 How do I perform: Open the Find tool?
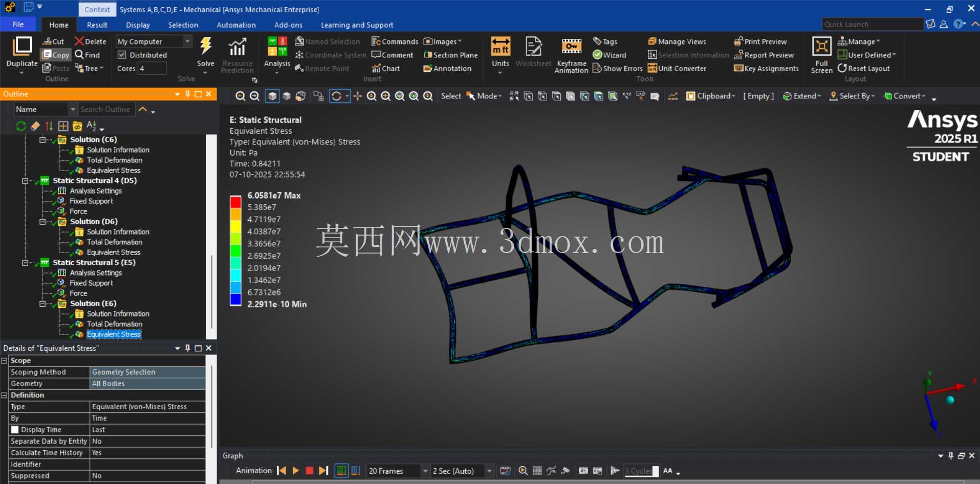[x=88, y=55]
